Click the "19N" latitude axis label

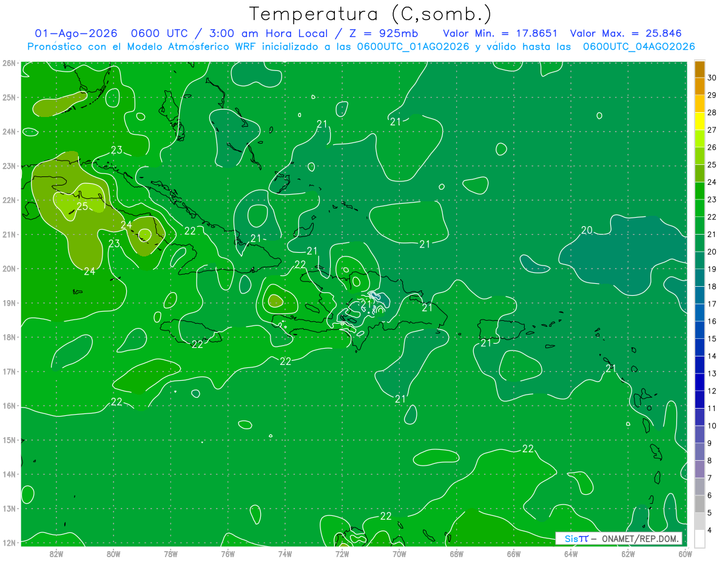click(9, 303)
